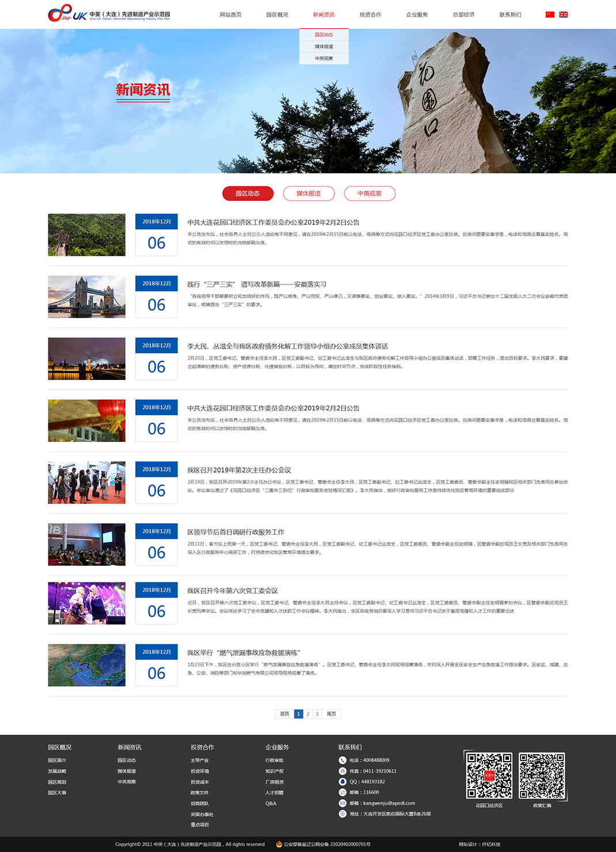Select 媒体报道 in the 新闻资讯 dropdown
Viewport: 616px width, 852px height.
[x=324, y=47]
